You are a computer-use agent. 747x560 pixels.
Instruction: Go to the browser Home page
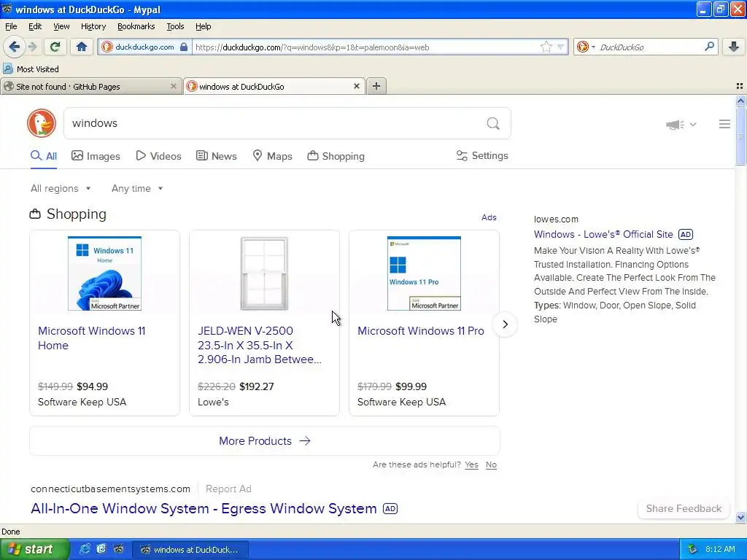click(82, 47)
